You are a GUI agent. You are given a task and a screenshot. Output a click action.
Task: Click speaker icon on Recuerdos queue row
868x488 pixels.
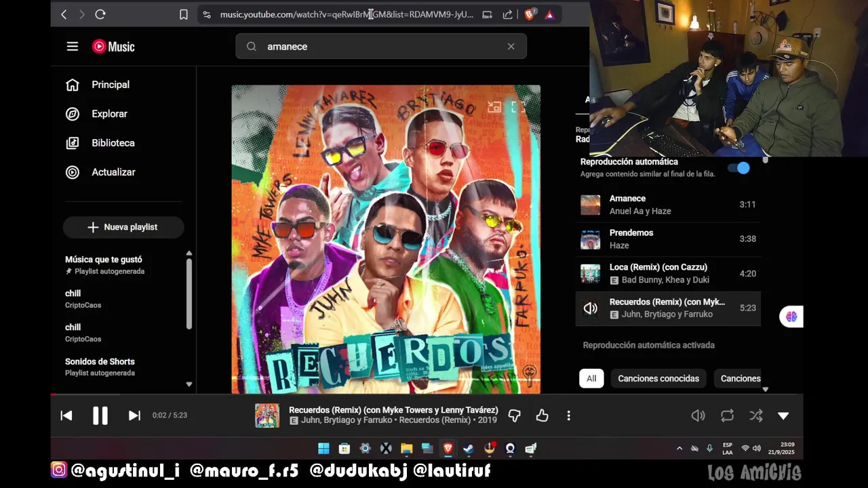[590, 308]
